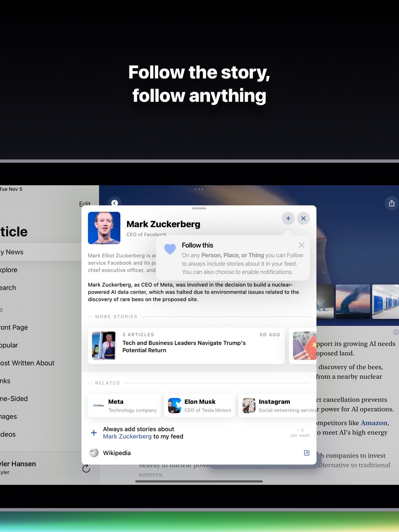Select Popular in the sidebar
The height and width of the screenshot is (532, 399).
point(41,345)
